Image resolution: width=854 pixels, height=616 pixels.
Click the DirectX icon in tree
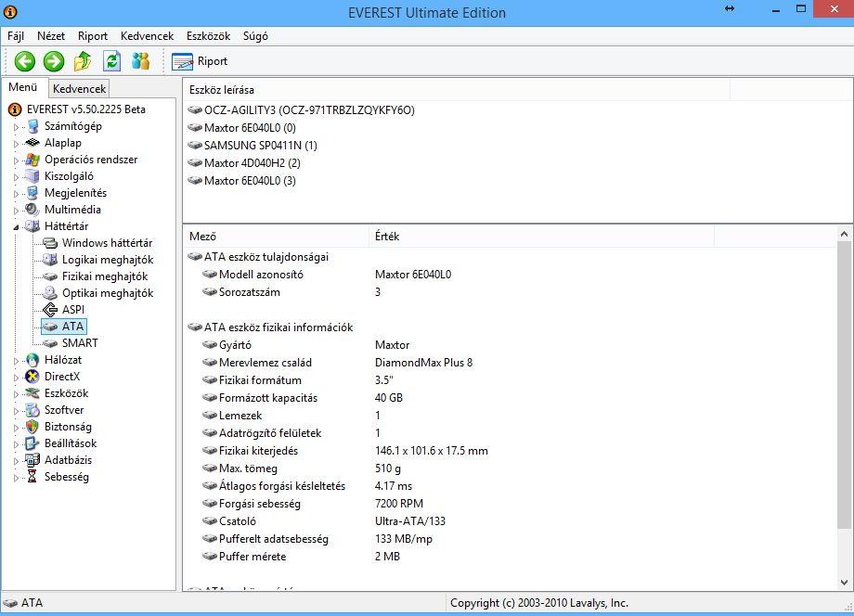[x=32, y=377]
